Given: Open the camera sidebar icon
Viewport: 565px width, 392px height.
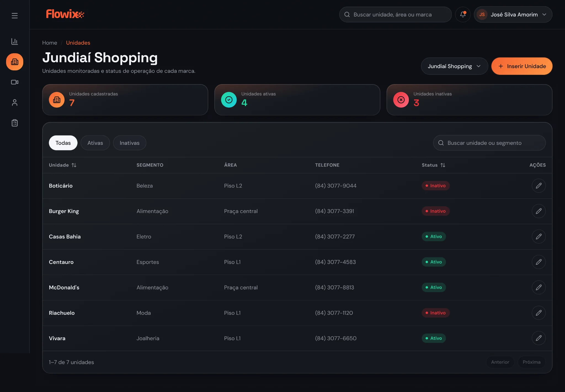Looking at the screenshot, I should [x=15, y=82].
